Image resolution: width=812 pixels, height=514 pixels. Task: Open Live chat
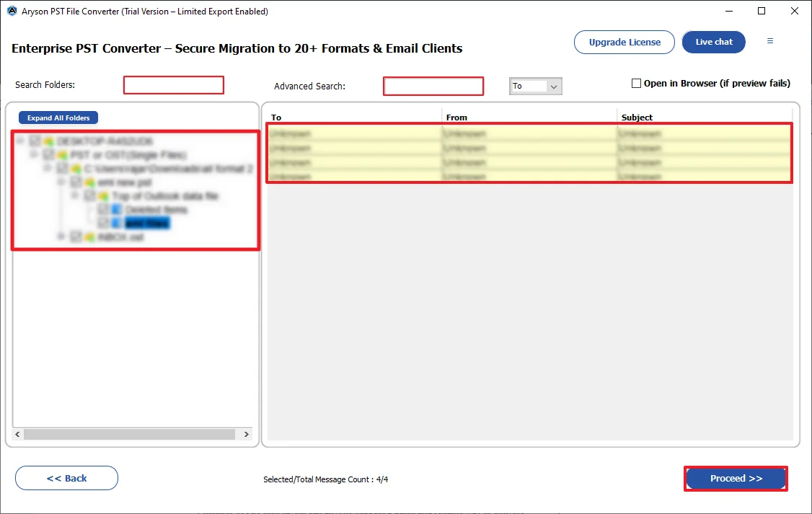[x=714, y=42]
